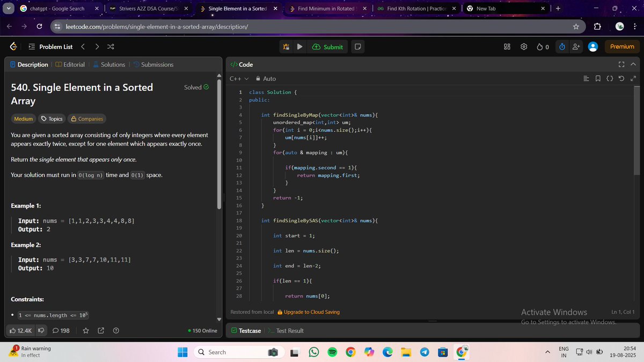Open the 198 comments
This screenshot has height=362, width=644.
61,330
